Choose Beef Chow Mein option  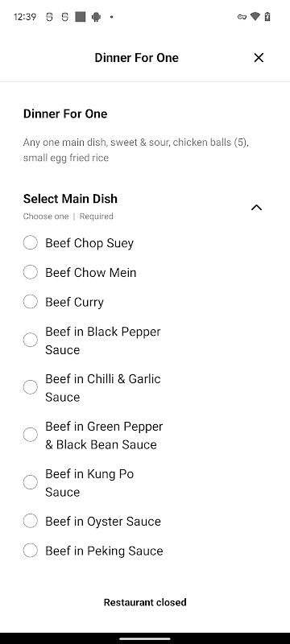(x=31, y=272)
